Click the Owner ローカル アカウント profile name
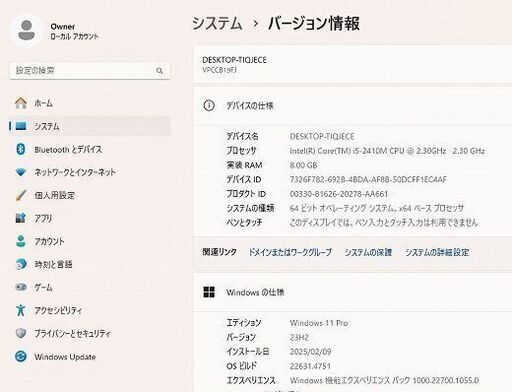Viewport: 512px width, 392px height. 74,31
